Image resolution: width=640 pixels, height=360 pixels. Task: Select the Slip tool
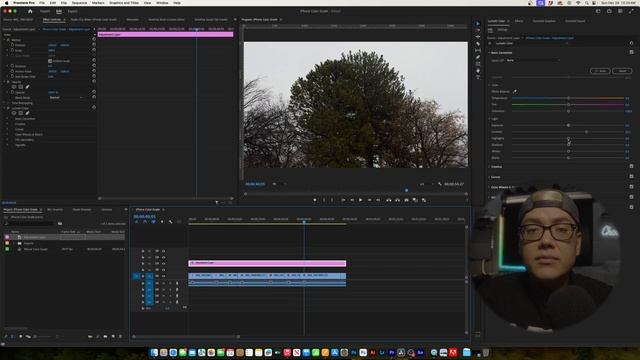(478, 50)
